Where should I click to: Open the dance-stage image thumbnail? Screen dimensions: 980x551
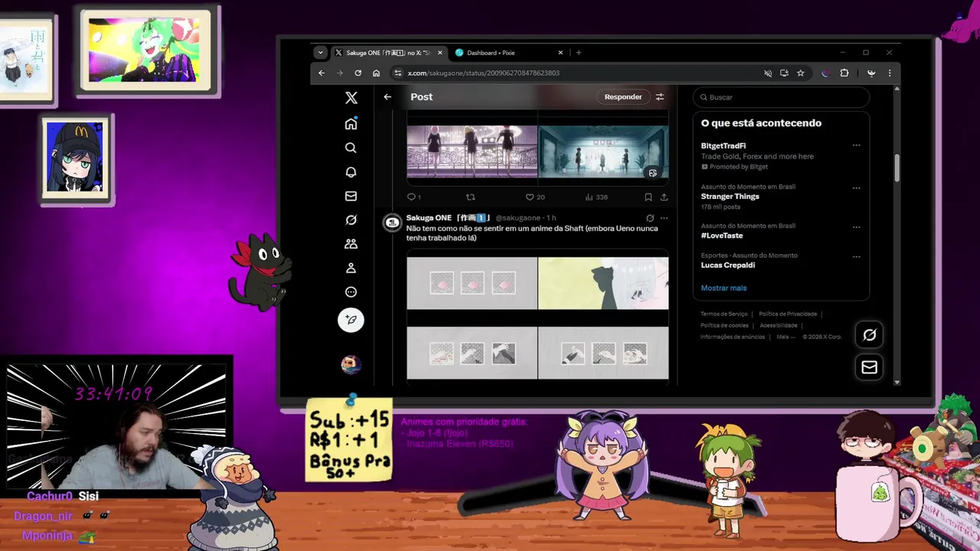point(472,152)
